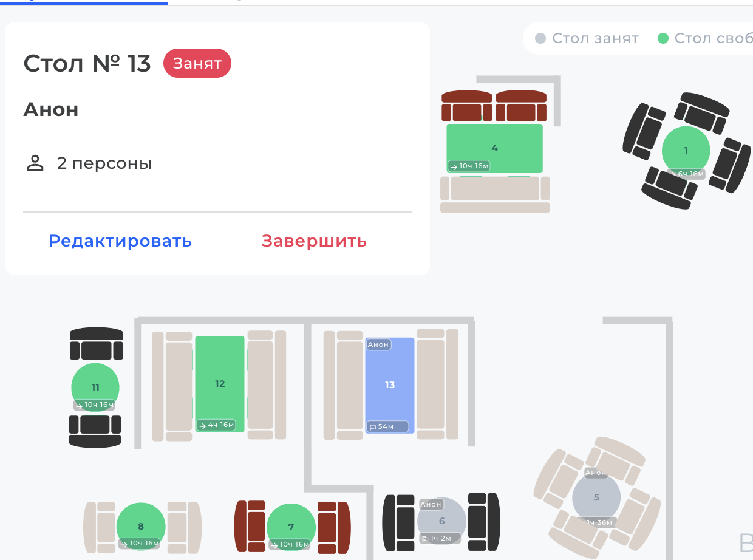Click Редактировать to edit table 13
Screen dimensions: 753x560
click(120, 241)
